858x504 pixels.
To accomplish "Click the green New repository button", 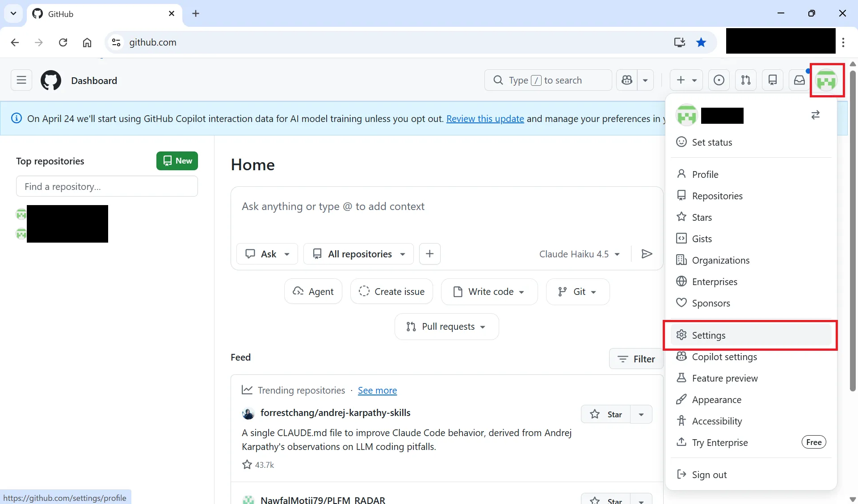I will click(x=177, y=161).
